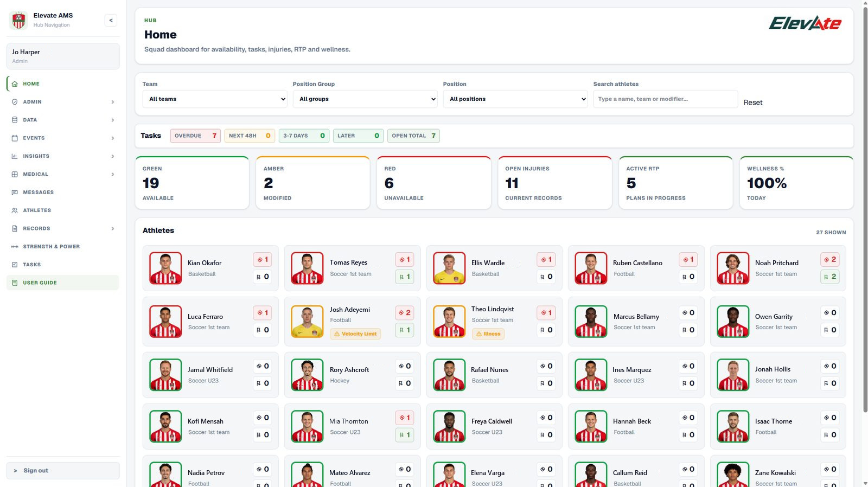The image size is (868, 487).
Task: Click the Search athletes input field
Action: [665, 99]
